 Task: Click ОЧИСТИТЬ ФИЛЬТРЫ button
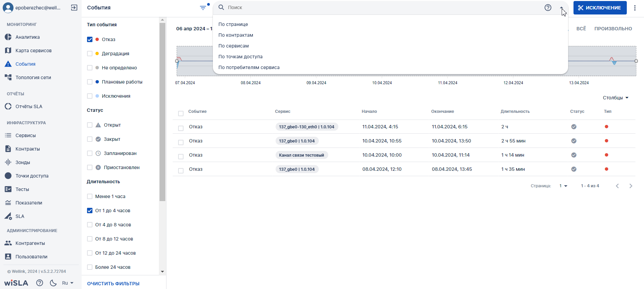click(113, 284)
